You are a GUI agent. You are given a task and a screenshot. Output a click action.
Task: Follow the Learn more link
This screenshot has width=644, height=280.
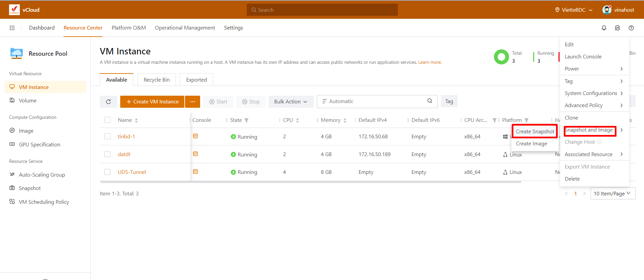pyautogui.click(x=430, y=62)
